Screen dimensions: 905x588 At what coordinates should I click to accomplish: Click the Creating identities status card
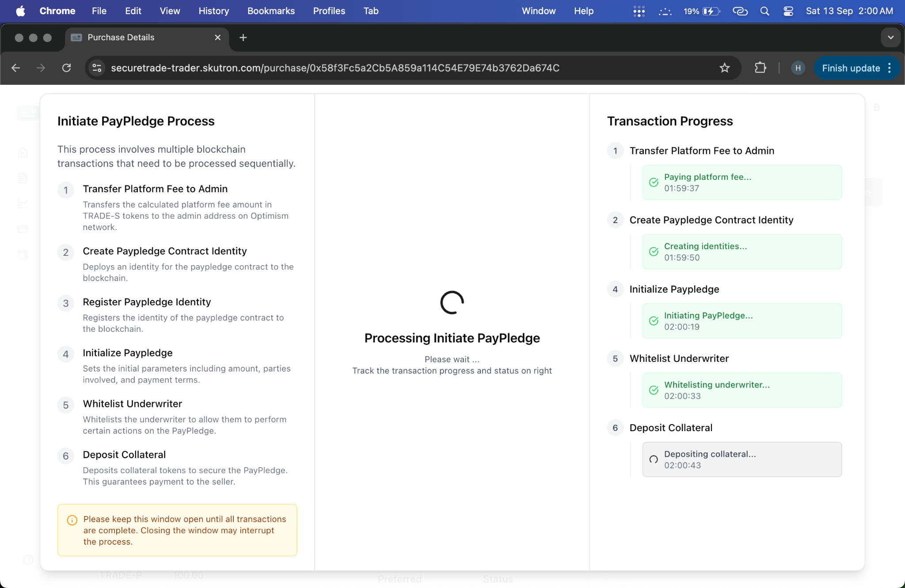click(x=742, y=252)
